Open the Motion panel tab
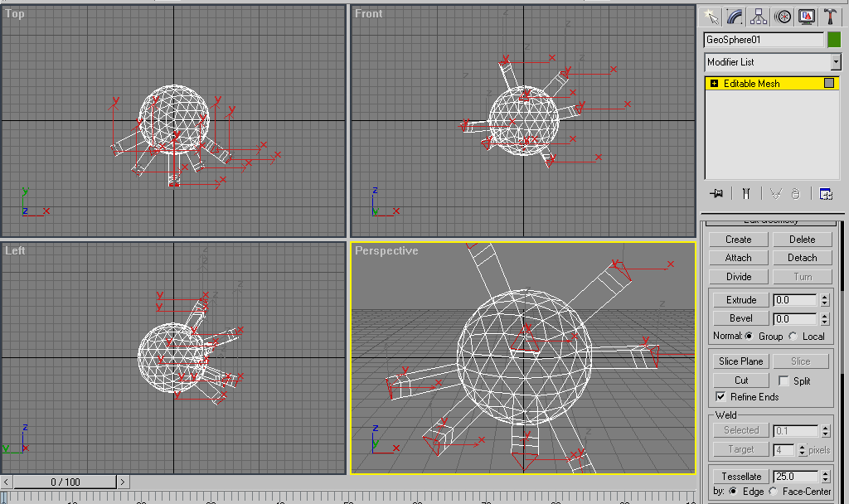This screenshot has height=504, width=849. coord(783,17)
